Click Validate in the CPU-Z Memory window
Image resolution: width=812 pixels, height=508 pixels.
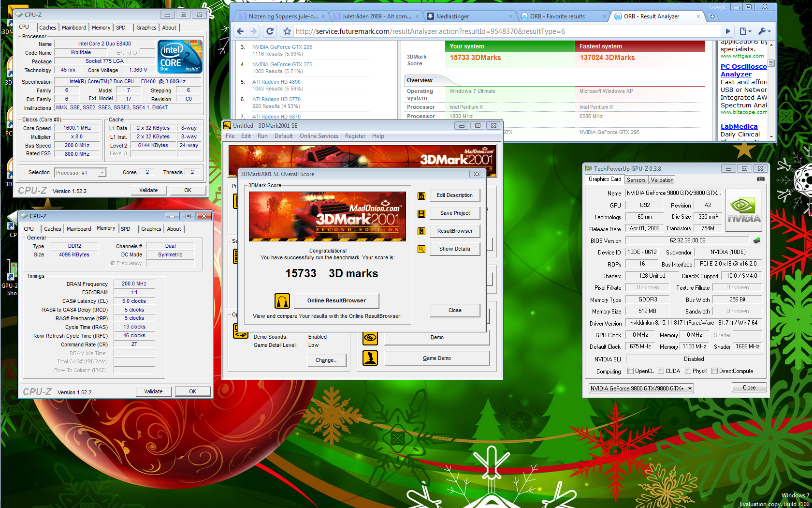(153, 391)
